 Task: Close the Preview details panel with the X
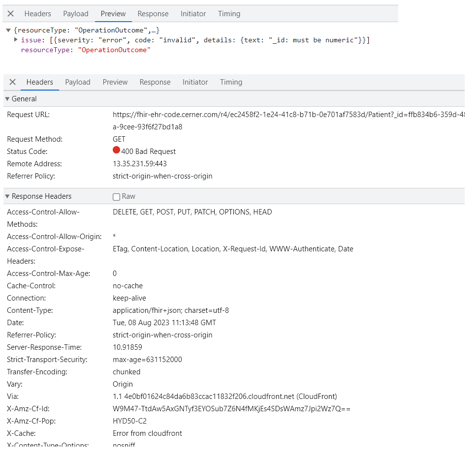click(x=10, y=14)
